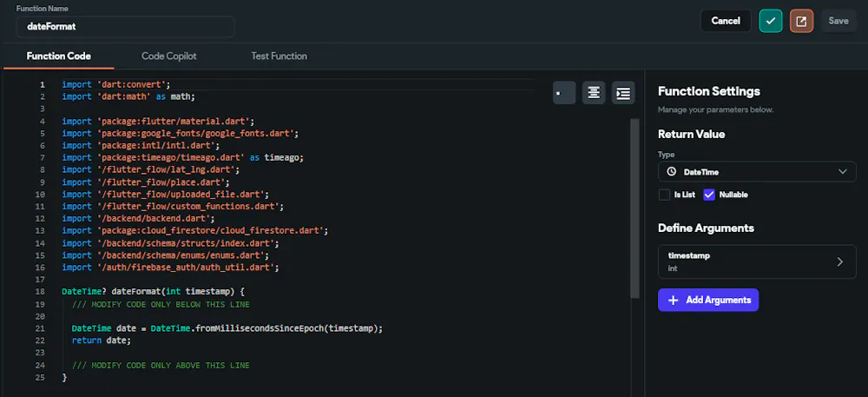Open the Test Function tab
This screenshot has width=868, height=397.
click(279, 56)
